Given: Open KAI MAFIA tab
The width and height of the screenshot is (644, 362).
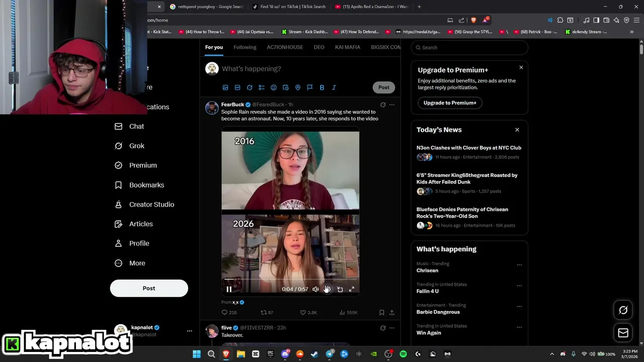Looking at the screenshot, I should point(348,47).
